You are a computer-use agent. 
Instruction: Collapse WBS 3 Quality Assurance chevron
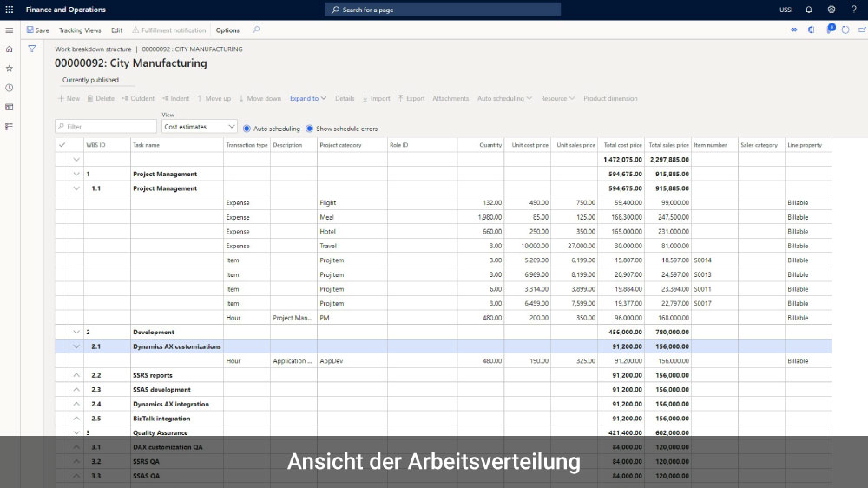(x=76, y=433)
